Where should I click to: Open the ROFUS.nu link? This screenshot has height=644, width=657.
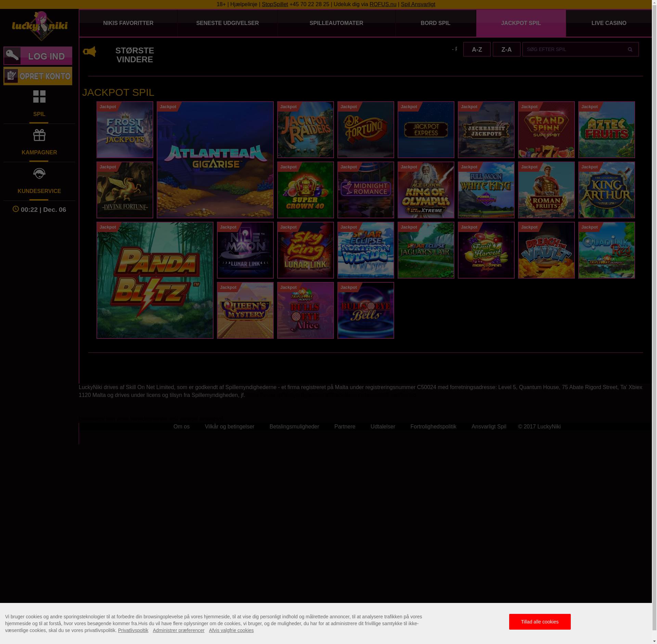[383, 4]
